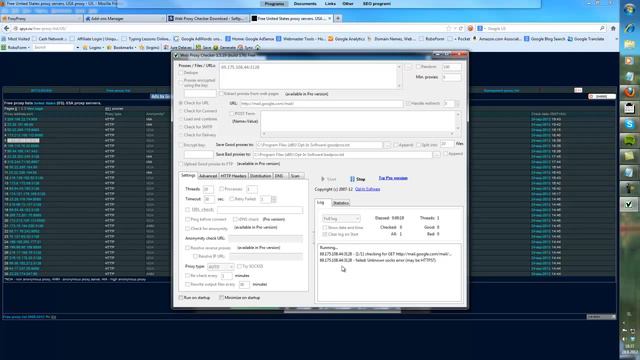
Task: Click the search magnifier in Firefox search box
Action: click(602, 29)
